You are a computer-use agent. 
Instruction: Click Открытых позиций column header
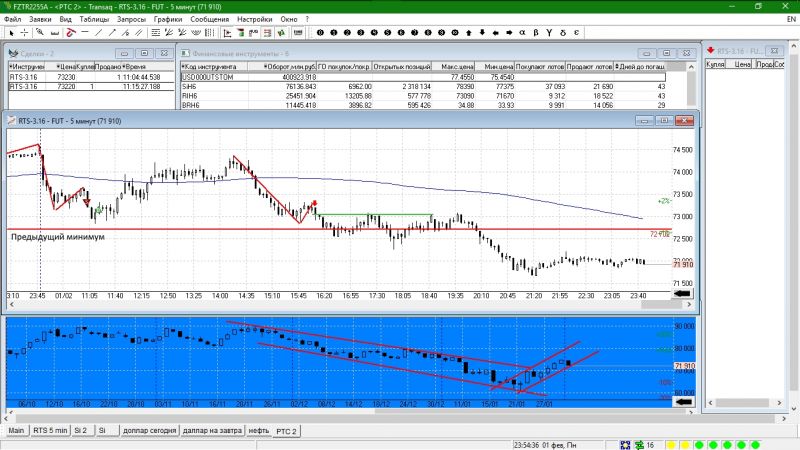click(402, 67)
